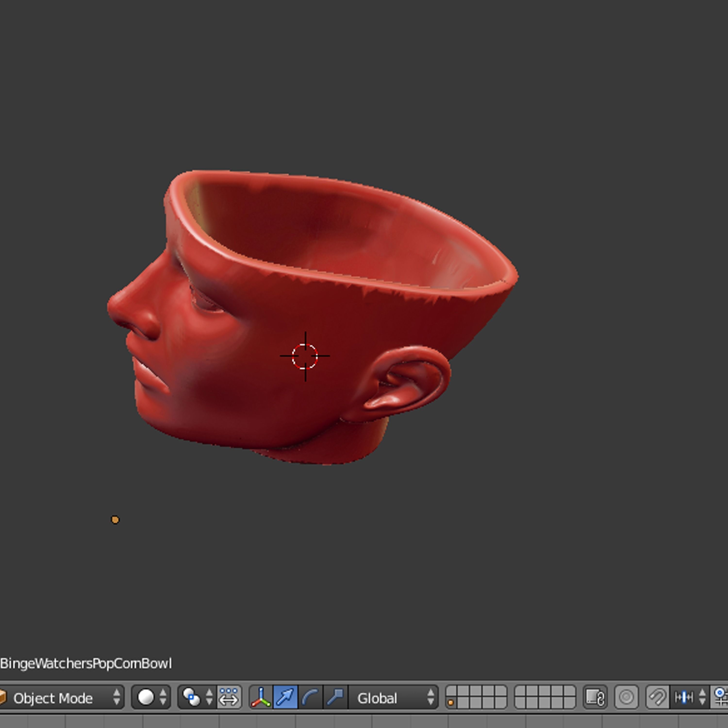Click the orange object origin dot
Viewport: 728px width, 728px height.
[115, 519]
